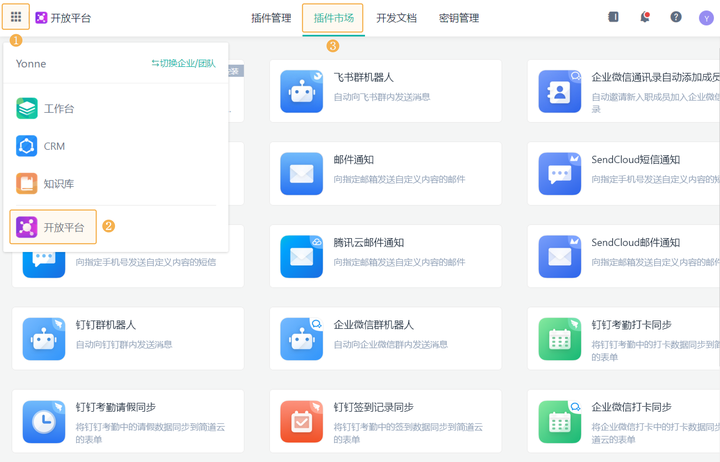Click the text 自动向企业微信群内发送消息
Screen dimensions: 720x462
(x=390, y=344)
